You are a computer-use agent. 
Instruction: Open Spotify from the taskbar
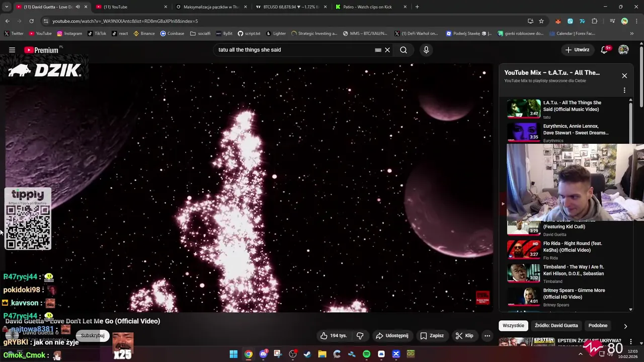pyautogui.click(x=366, y=354)
